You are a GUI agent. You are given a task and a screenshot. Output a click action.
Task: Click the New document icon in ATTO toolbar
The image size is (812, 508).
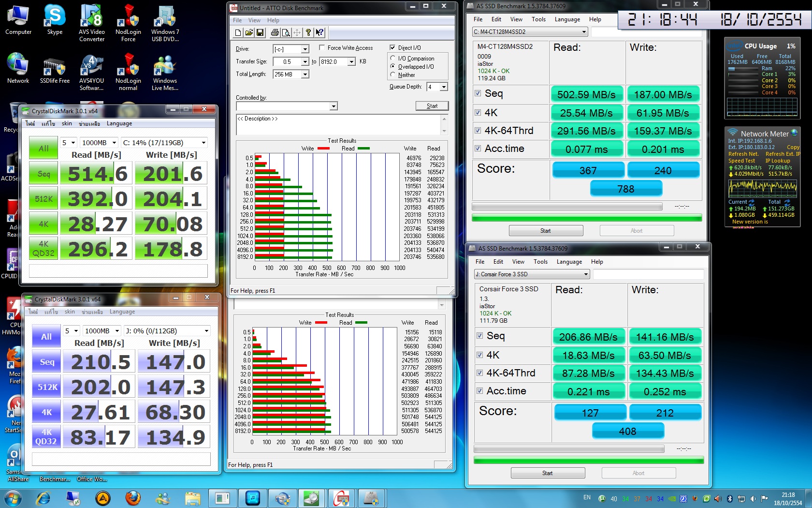tap(238, 33)
